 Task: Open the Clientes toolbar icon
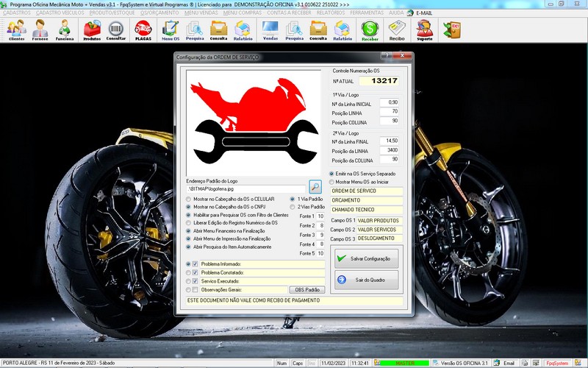click(16, 29)
